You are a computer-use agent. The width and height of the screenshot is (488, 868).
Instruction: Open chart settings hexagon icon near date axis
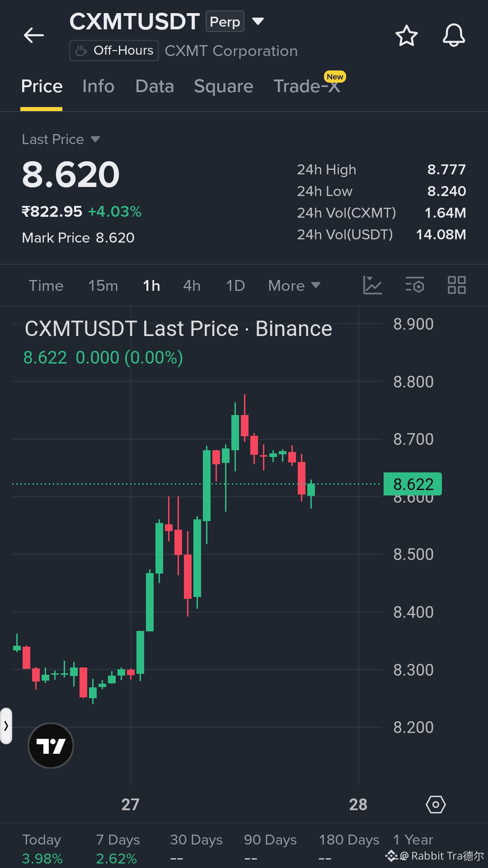point(436,804)
